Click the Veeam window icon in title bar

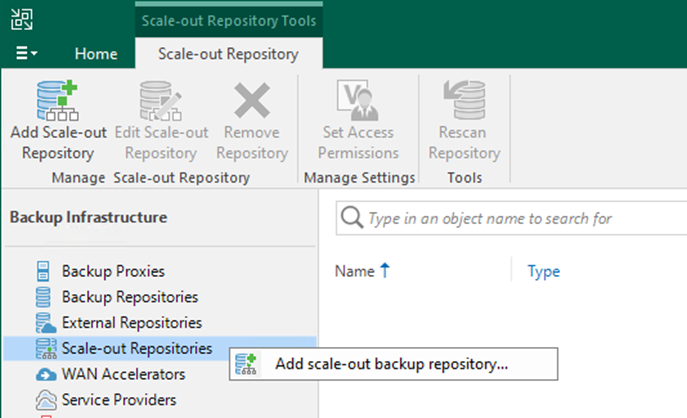point(21,19)
